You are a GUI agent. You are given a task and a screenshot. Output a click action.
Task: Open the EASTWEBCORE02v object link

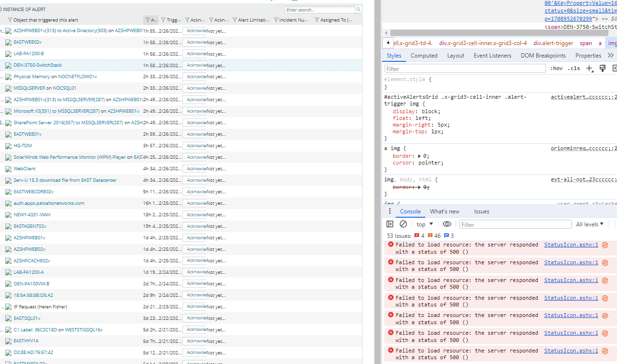click(x=34, y=192)
